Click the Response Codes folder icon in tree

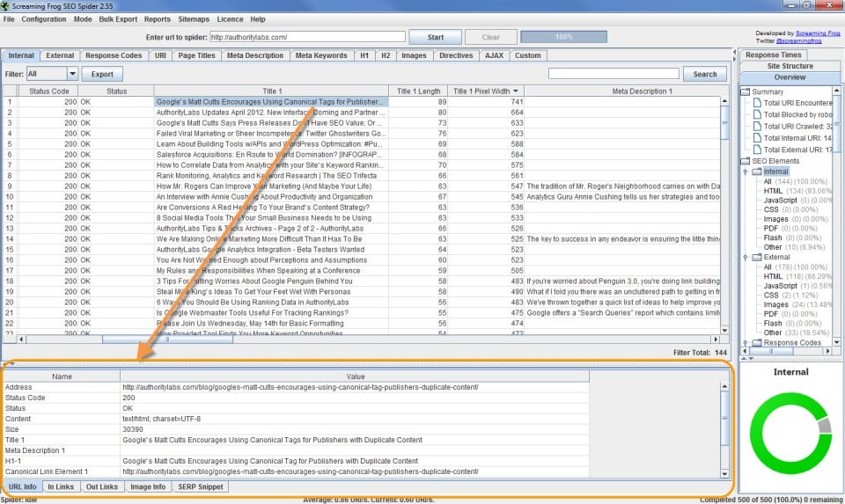(757, 342)
